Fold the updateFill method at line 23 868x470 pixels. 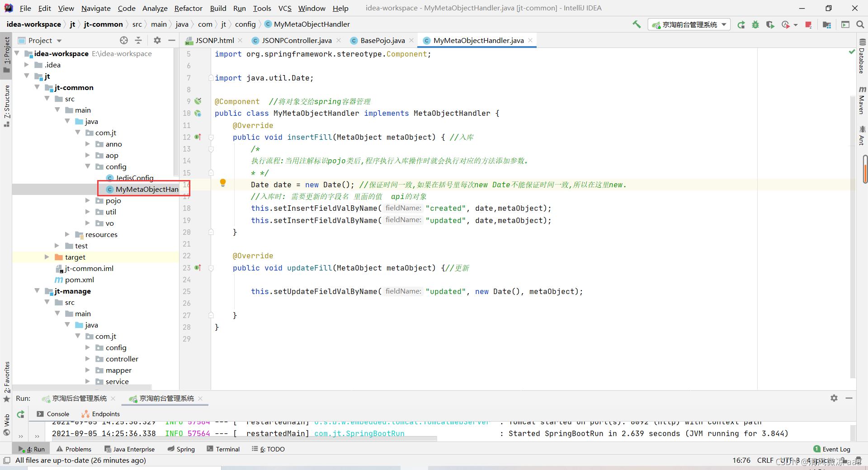(211, 268)
